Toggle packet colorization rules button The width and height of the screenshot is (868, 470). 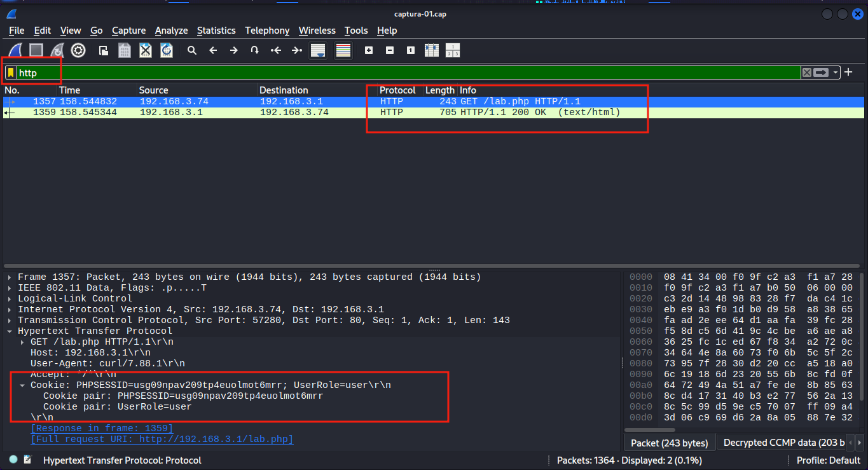[343, 50]
